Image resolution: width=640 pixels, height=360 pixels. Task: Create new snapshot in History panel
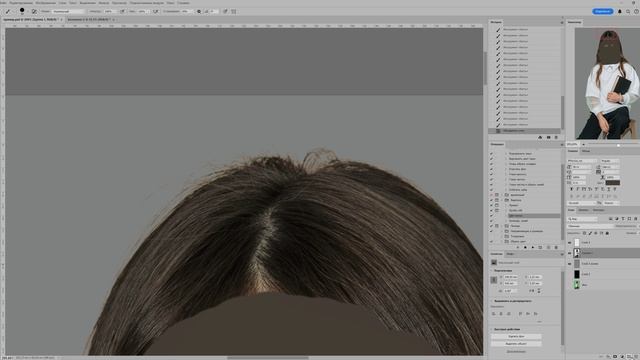coord(549,137)
